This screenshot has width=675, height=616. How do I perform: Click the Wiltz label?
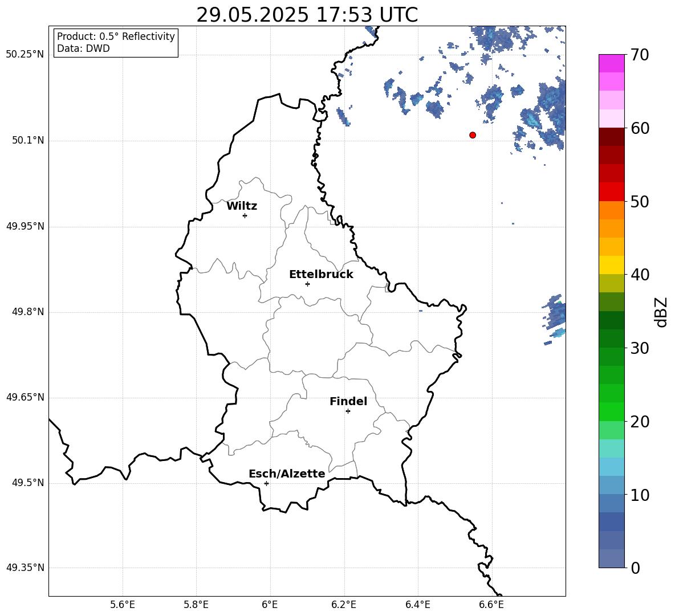click(x=242, y=206)
